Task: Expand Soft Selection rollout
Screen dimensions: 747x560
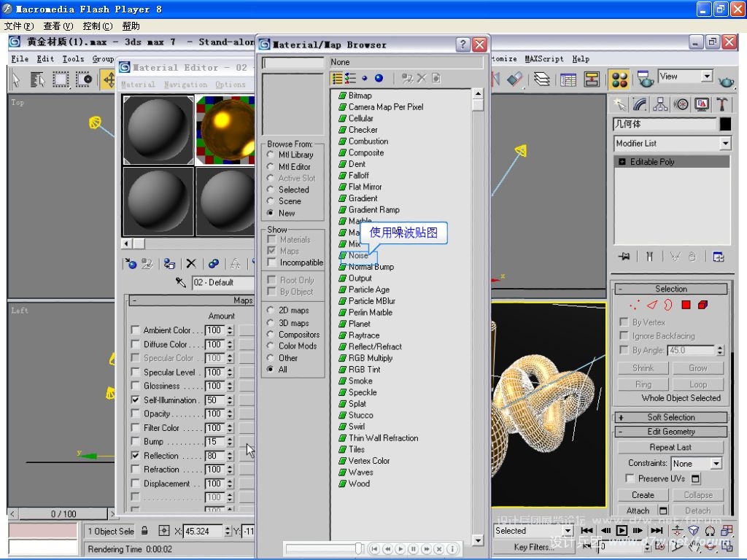Action: (671, 417)
